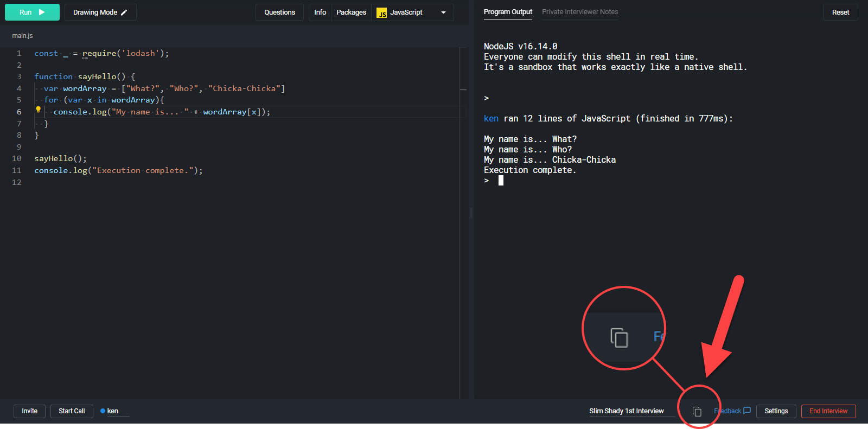Open the Settings panel
This screenshot has height=429, width=868.
pos(776,411)
